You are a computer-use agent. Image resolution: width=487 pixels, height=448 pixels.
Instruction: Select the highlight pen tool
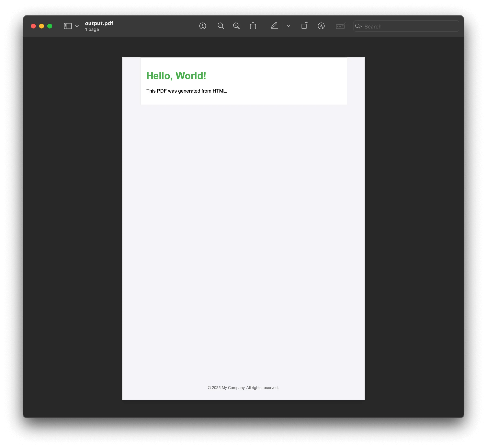click(274, 26)
